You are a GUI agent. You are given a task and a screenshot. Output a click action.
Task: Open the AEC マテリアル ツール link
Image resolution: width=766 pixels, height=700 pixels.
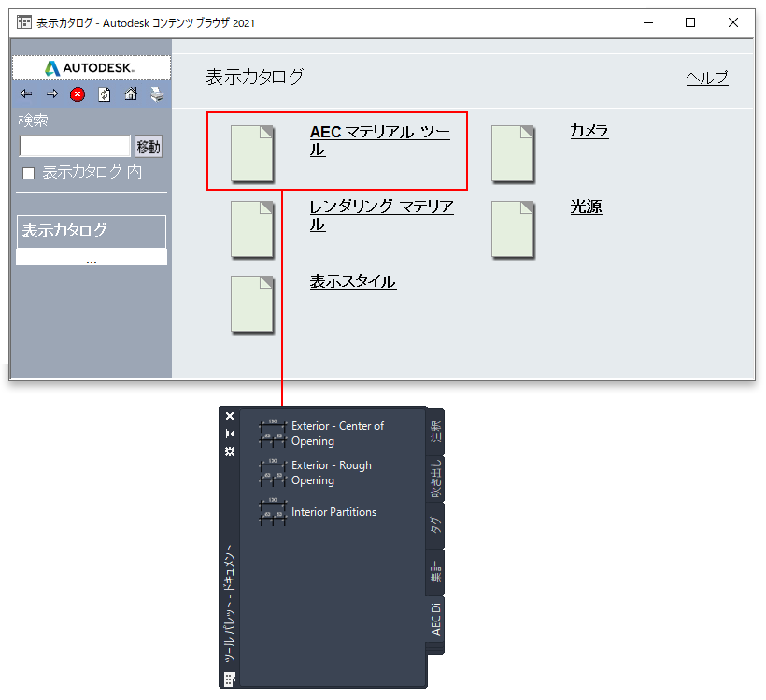(x=379, y=141)
